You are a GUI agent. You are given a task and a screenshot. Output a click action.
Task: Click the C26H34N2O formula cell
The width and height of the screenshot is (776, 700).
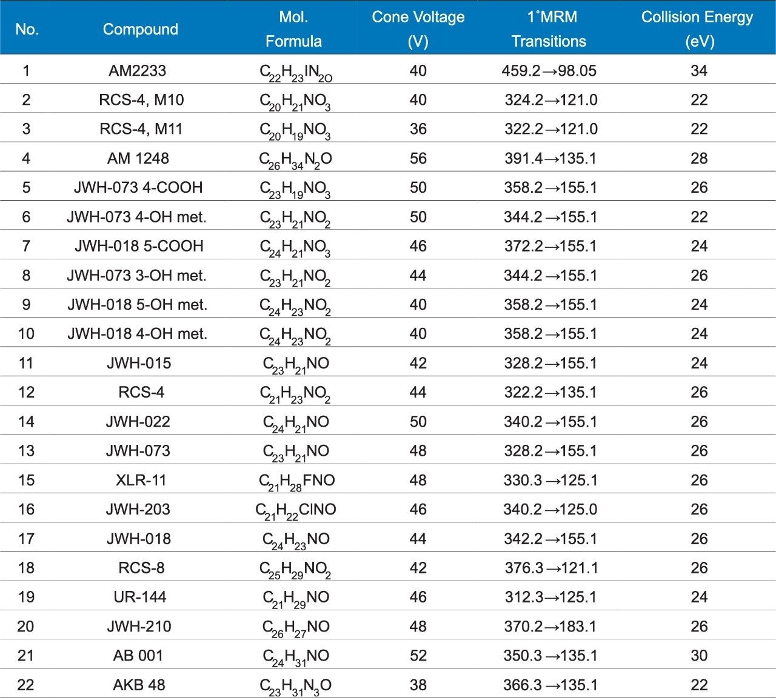(296, 159)
